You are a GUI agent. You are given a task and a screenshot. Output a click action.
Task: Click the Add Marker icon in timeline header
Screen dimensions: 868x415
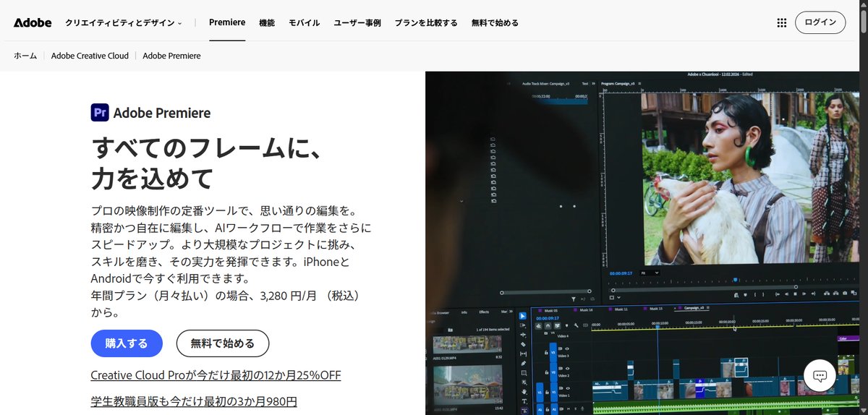(566, 326)
